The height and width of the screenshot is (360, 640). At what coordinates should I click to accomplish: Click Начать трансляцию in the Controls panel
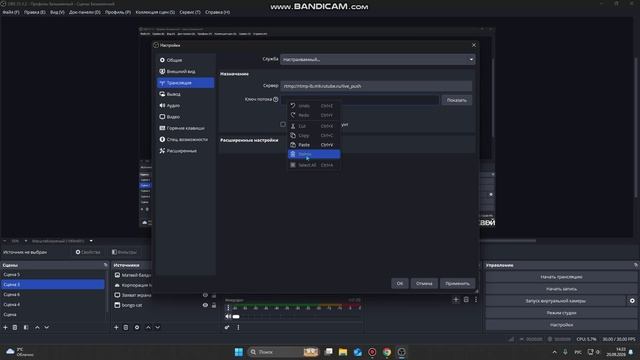click(561, 277)
